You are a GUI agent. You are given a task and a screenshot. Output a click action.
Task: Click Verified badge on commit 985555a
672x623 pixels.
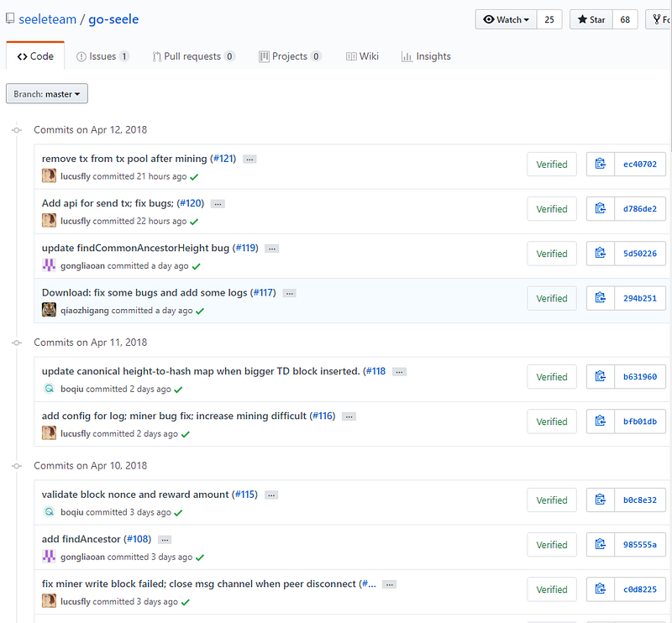pyautogui.click(x=552, y=545)
